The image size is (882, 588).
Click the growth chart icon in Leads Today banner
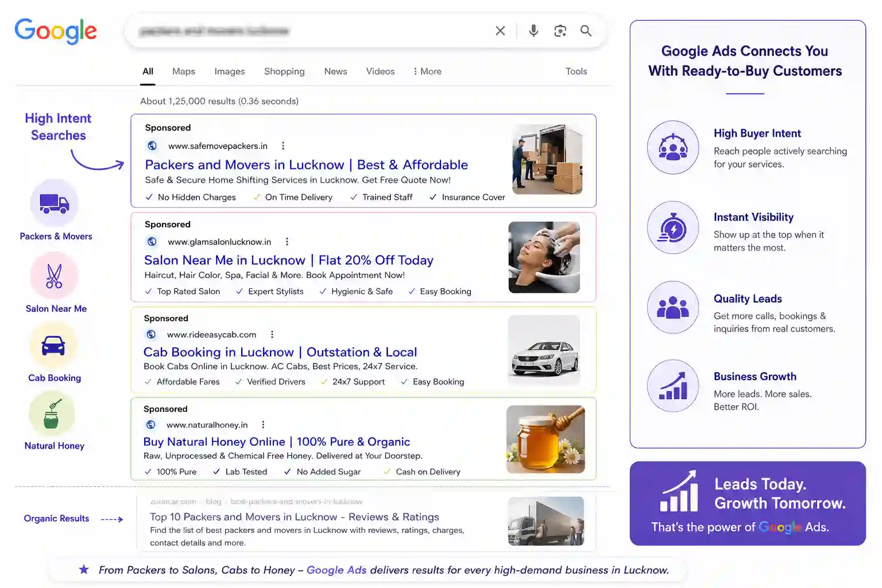click(679, 491)
